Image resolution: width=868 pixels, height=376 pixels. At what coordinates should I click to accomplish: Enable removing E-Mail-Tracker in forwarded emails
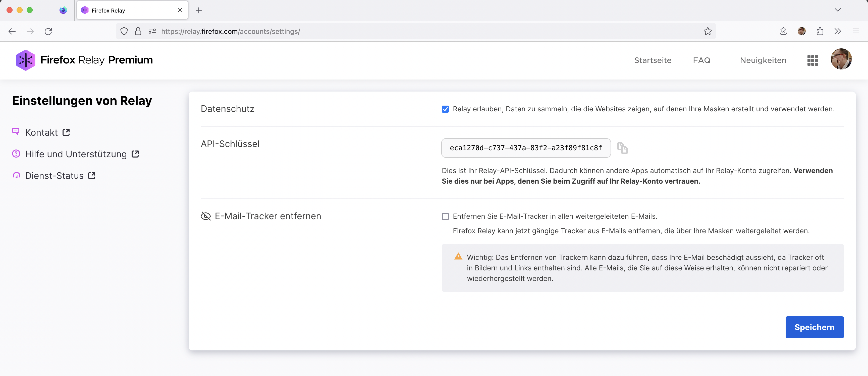445,216
